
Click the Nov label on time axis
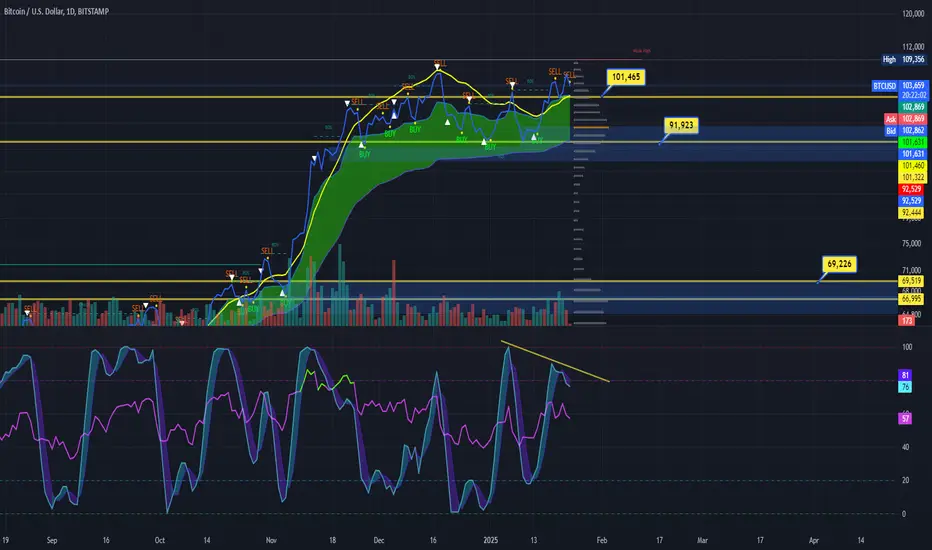tap(271, 540)
